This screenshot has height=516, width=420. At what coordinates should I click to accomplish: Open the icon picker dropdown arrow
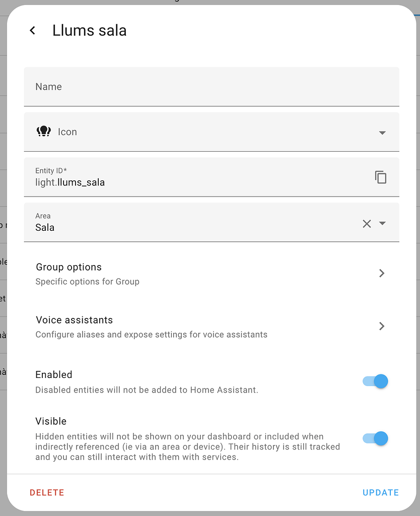(382, 132)
